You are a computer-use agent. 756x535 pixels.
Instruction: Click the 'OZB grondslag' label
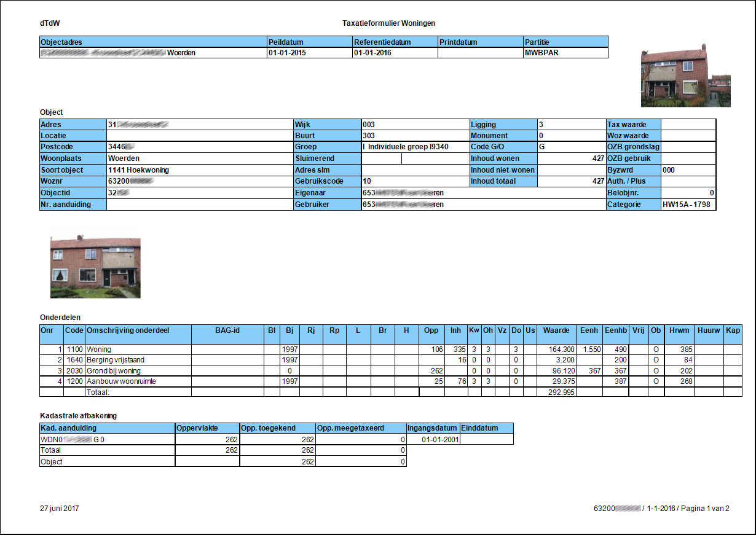click(x=632, y=147)
